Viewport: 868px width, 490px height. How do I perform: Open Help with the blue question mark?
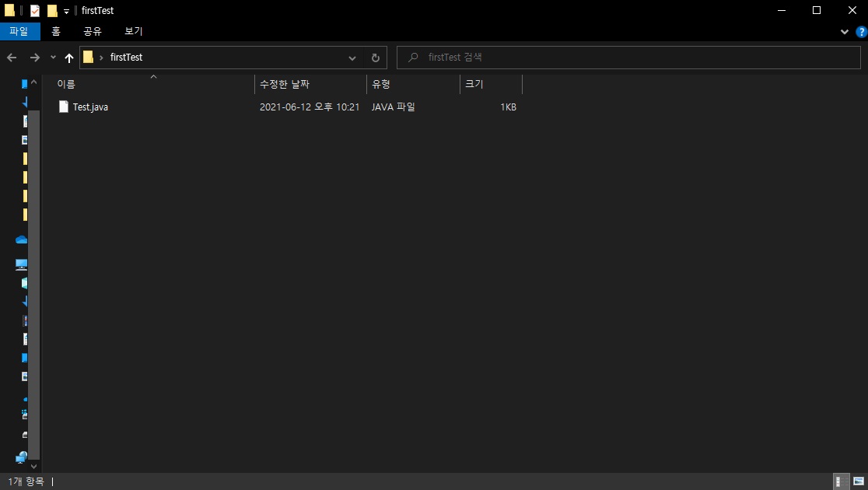pos(861,32)
